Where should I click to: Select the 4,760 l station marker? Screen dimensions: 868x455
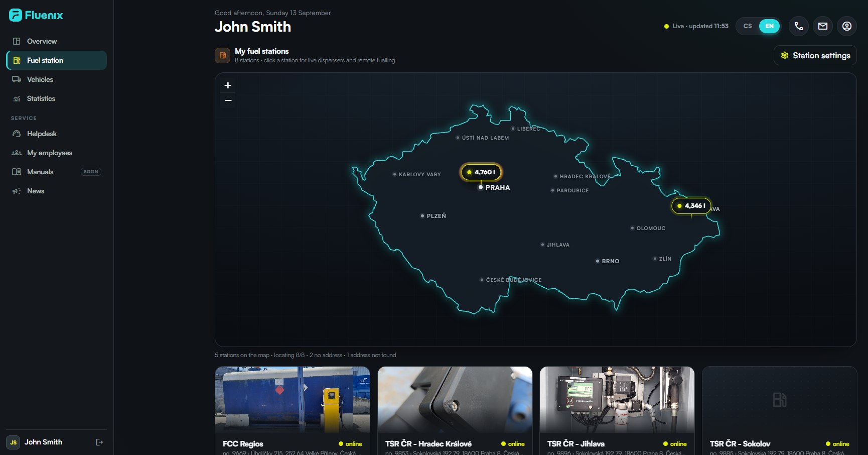click(x=481, y=172)
